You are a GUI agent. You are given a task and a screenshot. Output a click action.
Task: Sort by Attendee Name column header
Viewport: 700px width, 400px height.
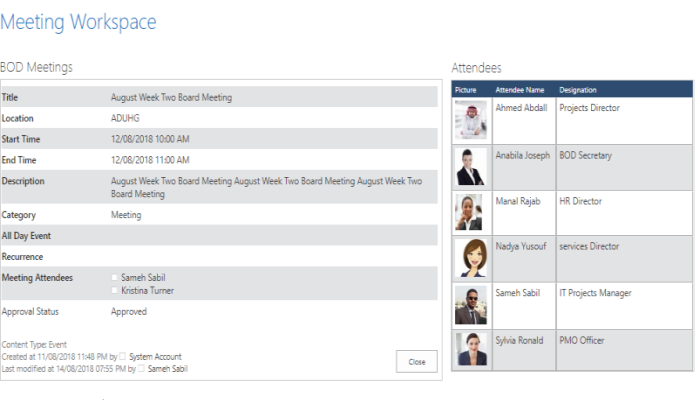point(520,90)
